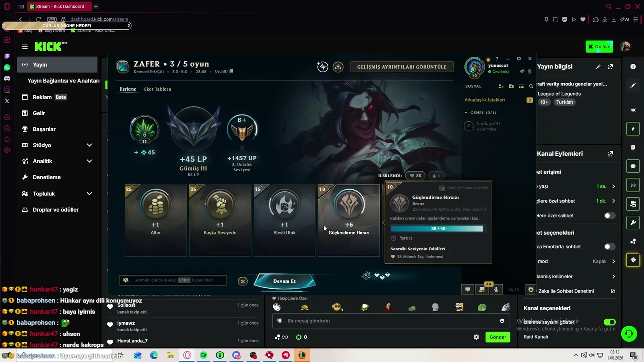Open the League chat bubble button
Viewport: 644px width, 362px height.
[468, 289]
